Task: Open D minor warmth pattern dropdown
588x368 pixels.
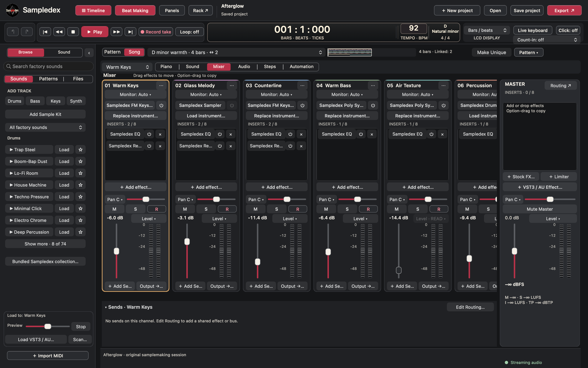Action: 236,52
